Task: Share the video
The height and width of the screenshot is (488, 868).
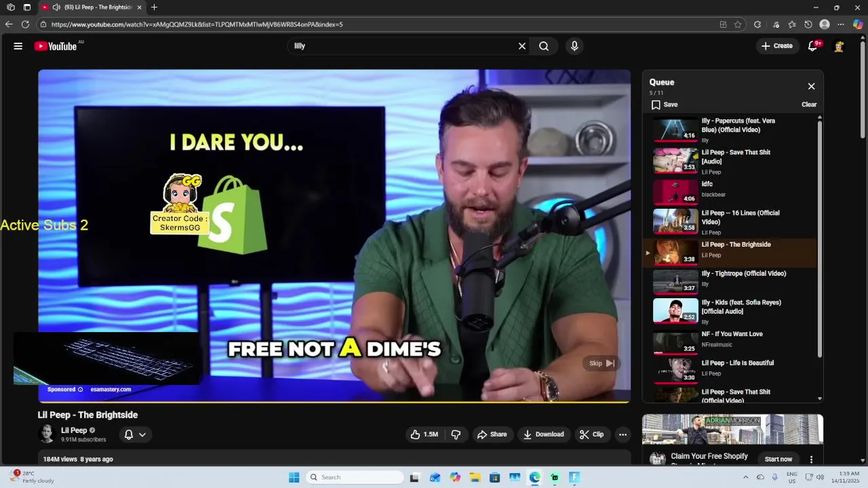Action: (x=492, y=434)
